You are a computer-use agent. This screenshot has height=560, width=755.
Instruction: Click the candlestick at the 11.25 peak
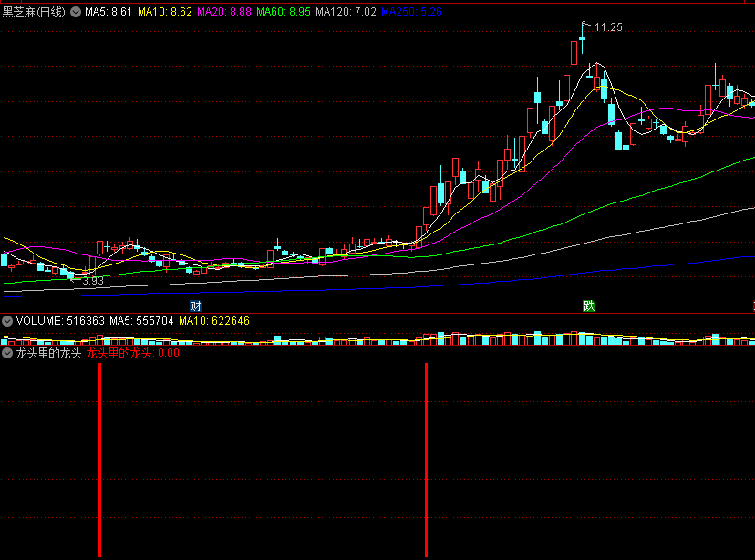point(582,37)
